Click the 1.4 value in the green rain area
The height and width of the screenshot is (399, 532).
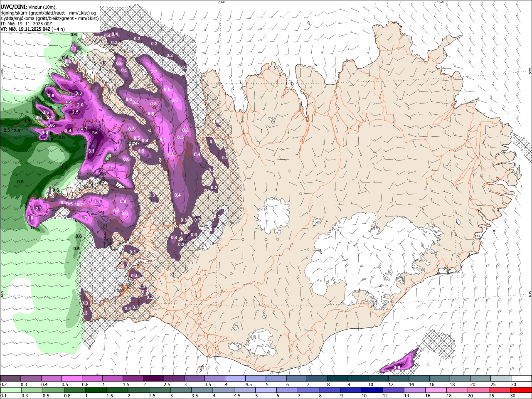pos(64,167)
